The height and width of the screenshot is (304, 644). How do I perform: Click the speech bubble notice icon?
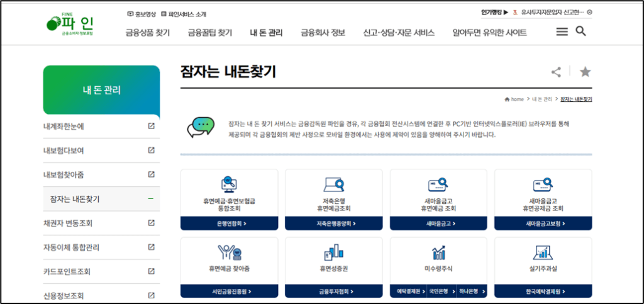click(201, 127)
